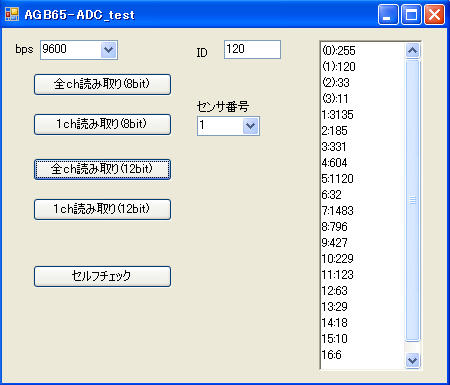
Task: Select list row (3):11
Action: click(x=363, y=99)
